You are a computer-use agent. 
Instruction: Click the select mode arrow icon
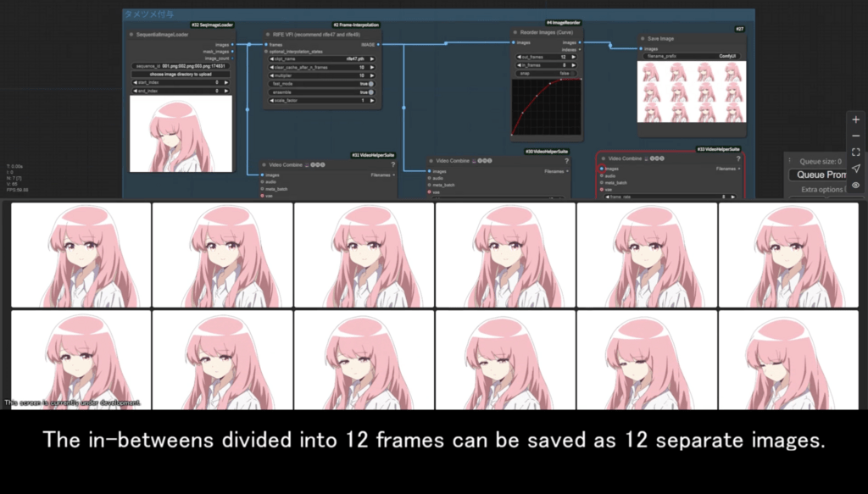click(856, 168)
